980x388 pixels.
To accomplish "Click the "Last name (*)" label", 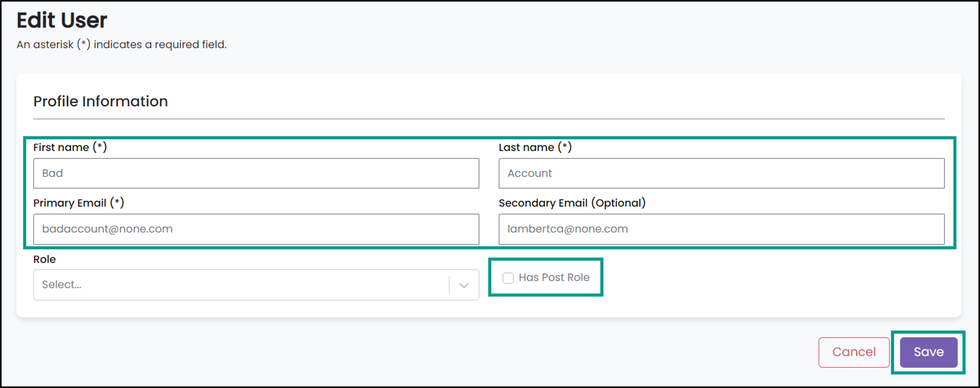I will point(535,147).
